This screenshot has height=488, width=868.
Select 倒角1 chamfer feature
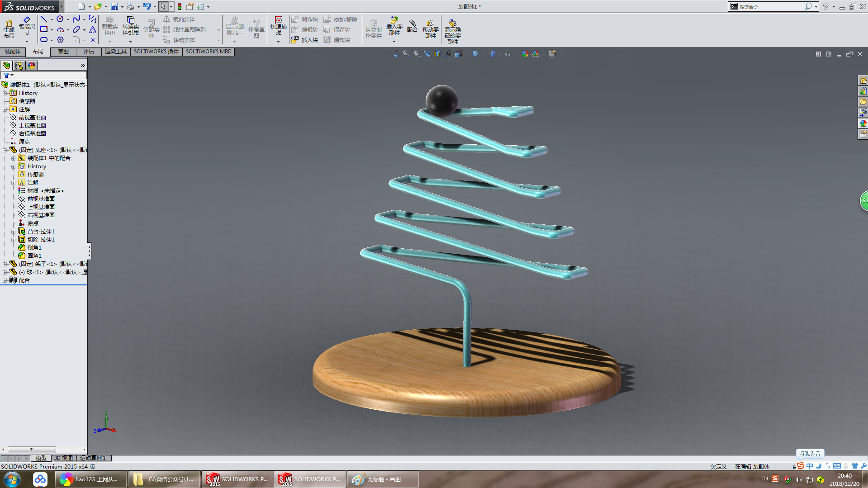click(34, 248)
